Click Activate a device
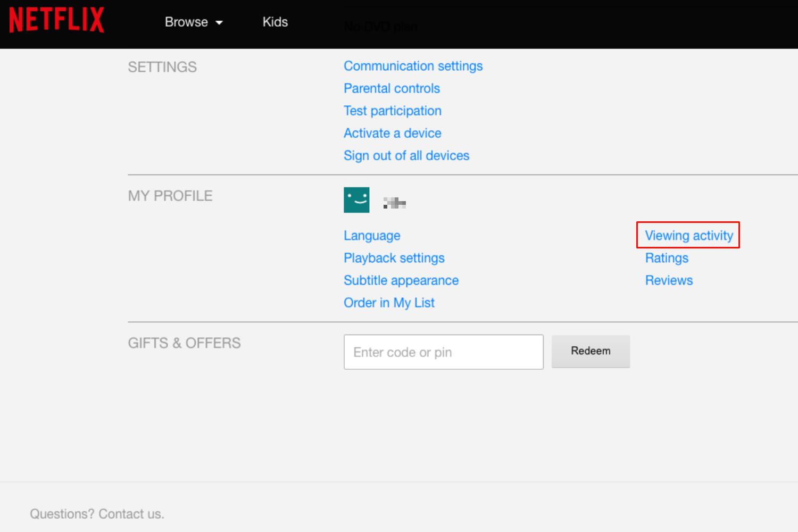The width and height of the screenshot is (798, 532). 392,133
